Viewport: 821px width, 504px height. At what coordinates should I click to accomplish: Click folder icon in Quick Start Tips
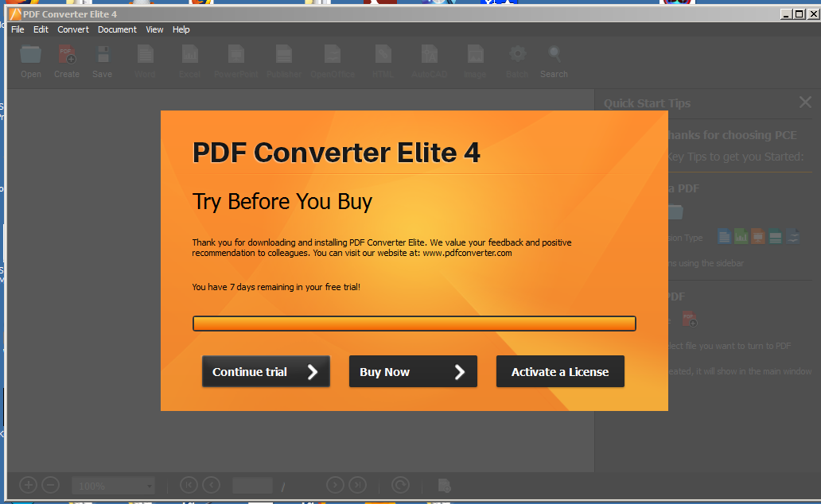pyautogui.click(x=676, y=212)
